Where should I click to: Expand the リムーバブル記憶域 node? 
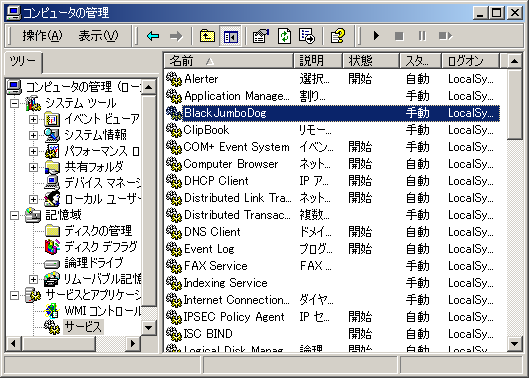(x=33, y=279)
